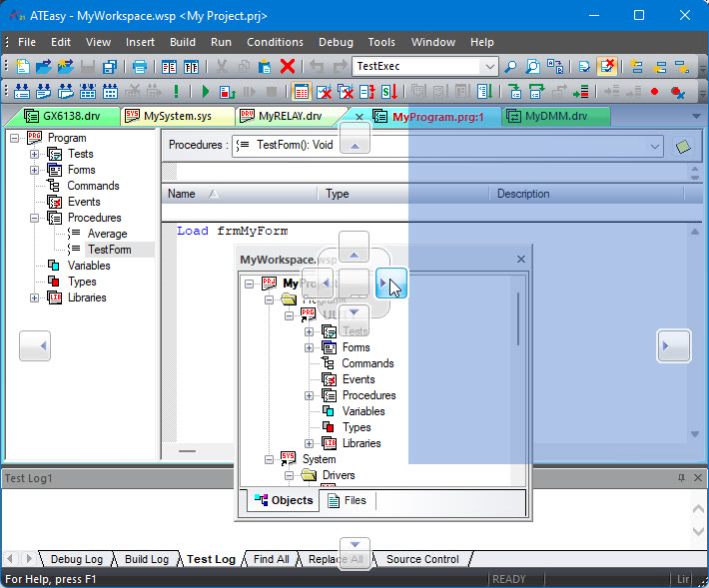Click the right-edge docking guide arrow
Image resolution: width=709 pixels, height=588 pixels.
tap(674, 345)
